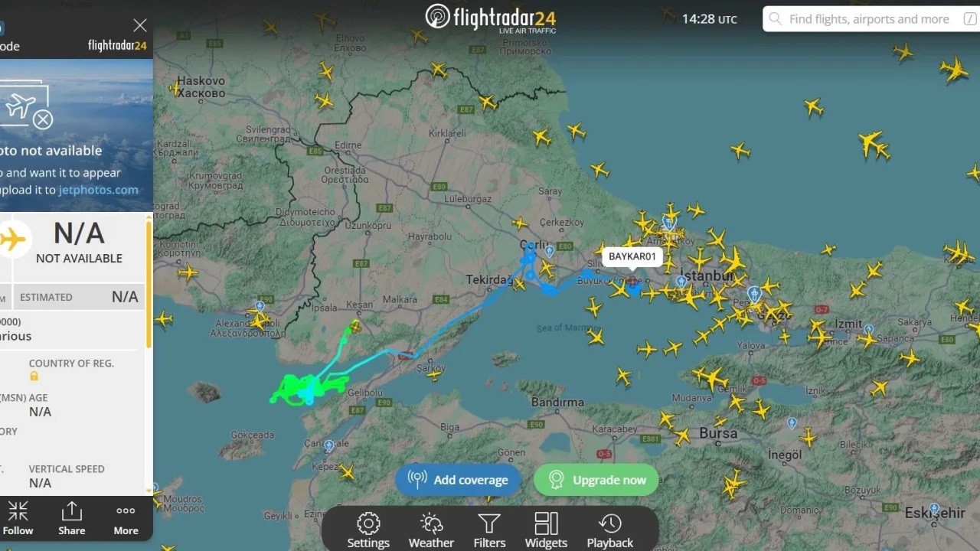Click the lock icon under Country of Reg.

pos(34,376)
